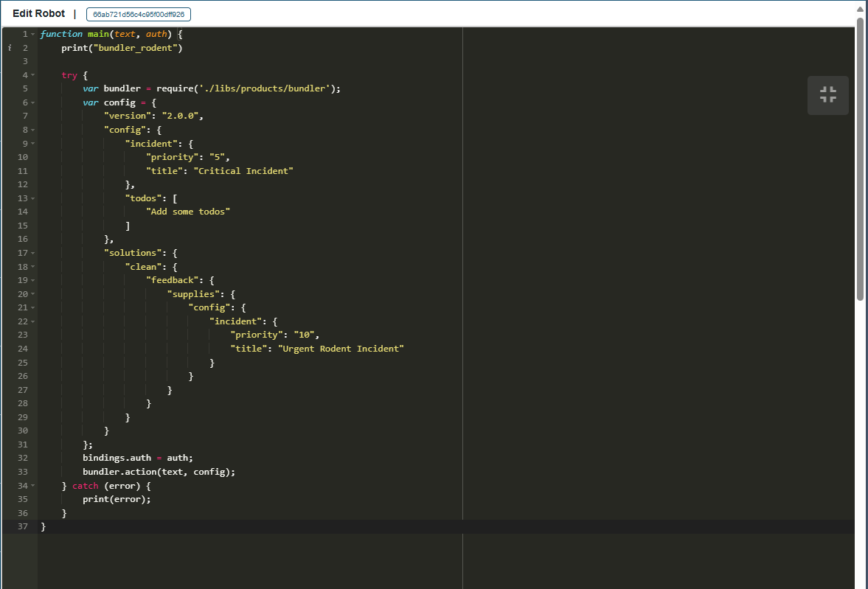Click the "feedback" key
The height and width of the screenshot is (589, 868).
(x=172, y=280)
